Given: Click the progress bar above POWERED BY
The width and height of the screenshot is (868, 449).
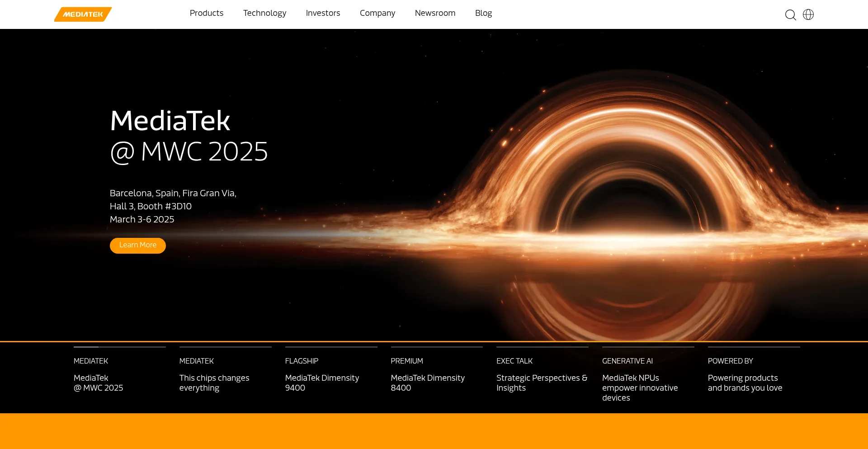Looking at the screenshot, I should (x=754, y=347).
